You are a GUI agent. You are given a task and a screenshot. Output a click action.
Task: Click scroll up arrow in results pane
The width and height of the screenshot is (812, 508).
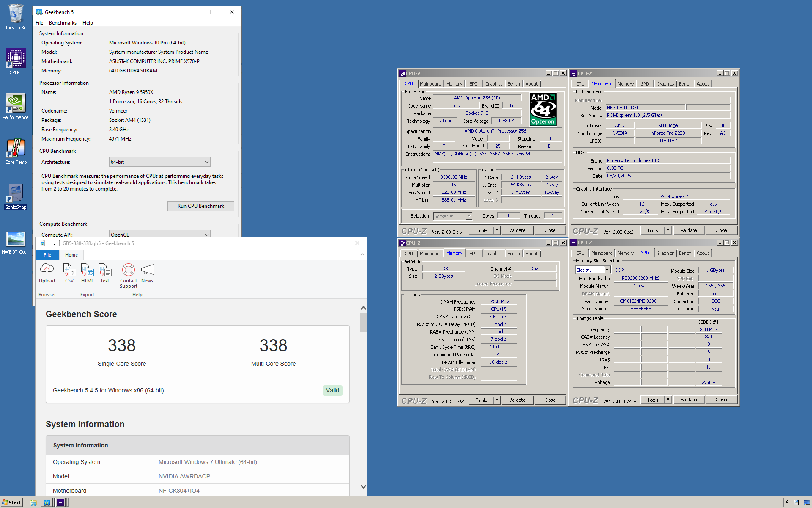[x=363, y=308]
